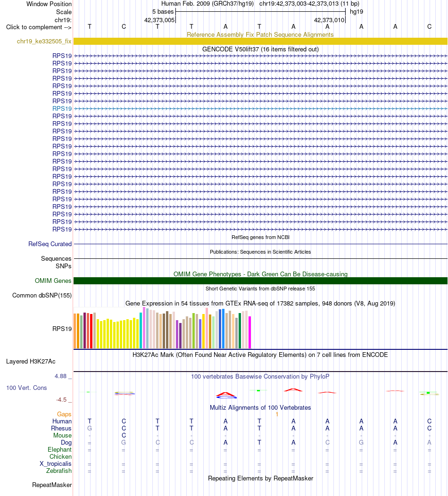
Task: Click the Publications 'SNPs' sub-track label
Action: point(64,266)
